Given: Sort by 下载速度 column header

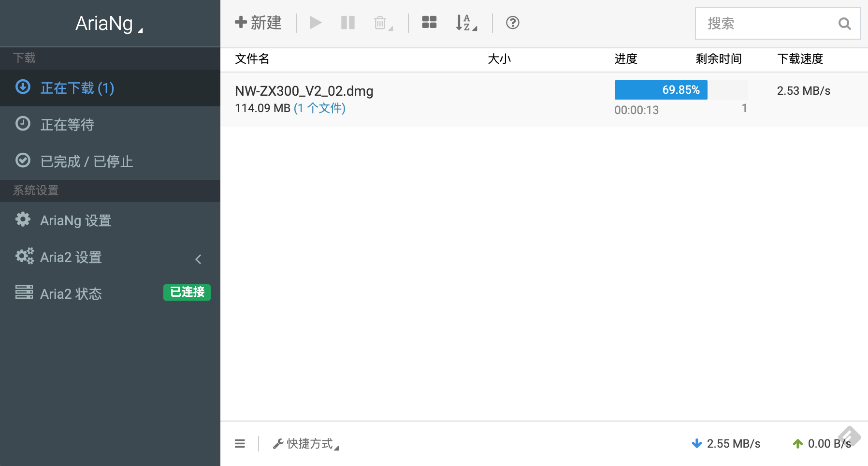Looking at the screenshot, I should click(x=800, y=59).
